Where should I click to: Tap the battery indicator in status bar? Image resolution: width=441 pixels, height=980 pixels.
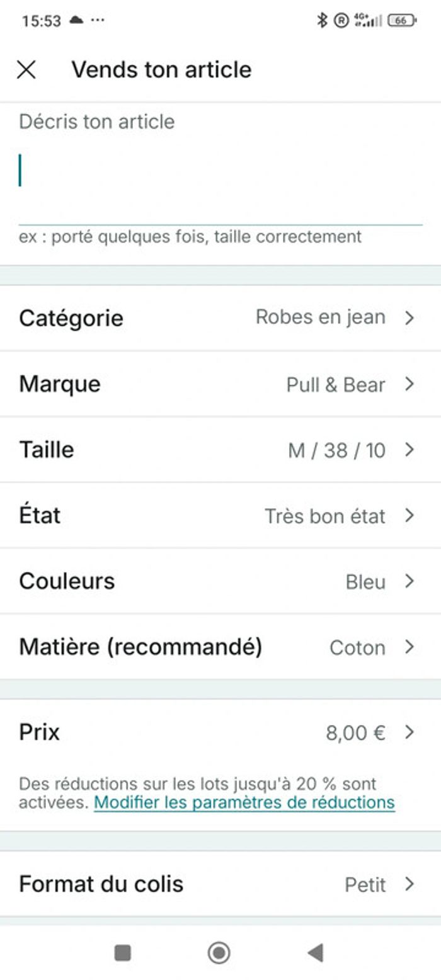[x=402, y=20]
